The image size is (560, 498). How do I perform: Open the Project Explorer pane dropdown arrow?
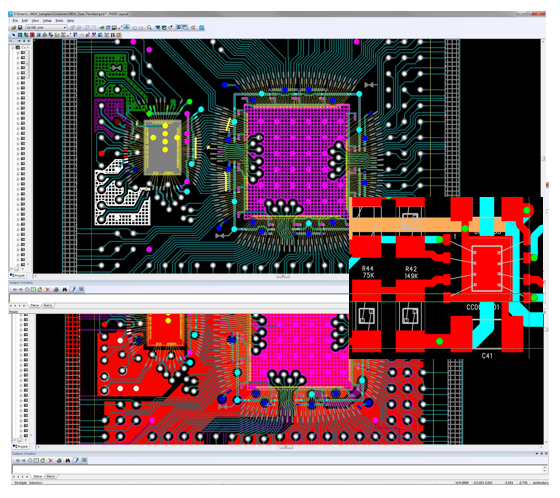[x=19, y=41]
